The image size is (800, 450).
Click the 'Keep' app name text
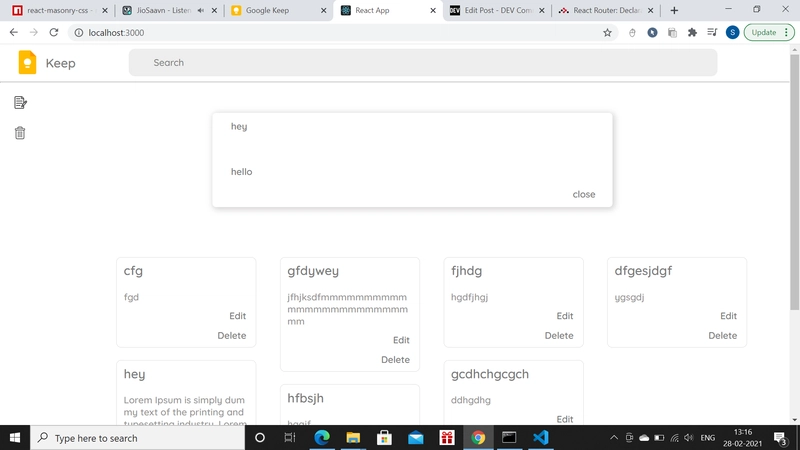click(x=60, y=63)
